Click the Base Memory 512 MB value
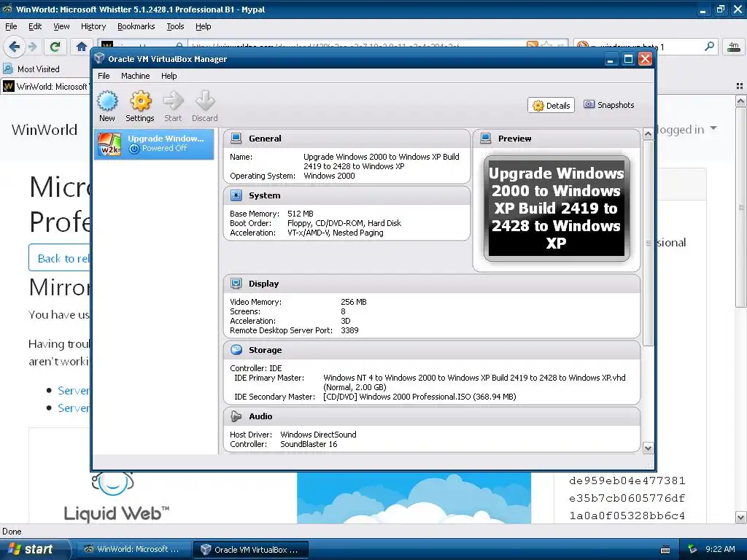 (301, 214)
